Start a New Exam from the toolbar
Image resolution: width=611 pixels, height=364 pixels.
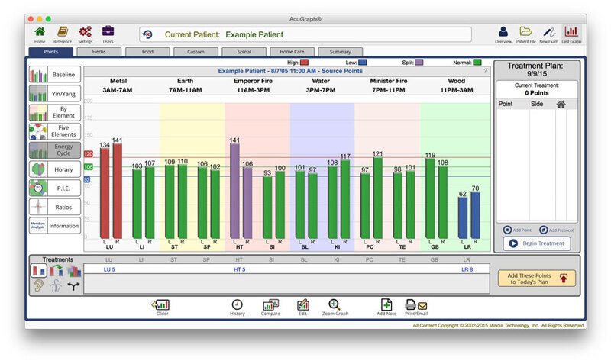(x=548, y=33)
